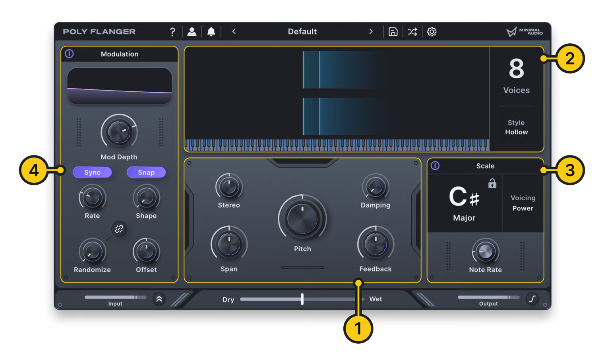Click the help question mark icon
Viewport: 604px width, 364px height.
tap(172, 32)
